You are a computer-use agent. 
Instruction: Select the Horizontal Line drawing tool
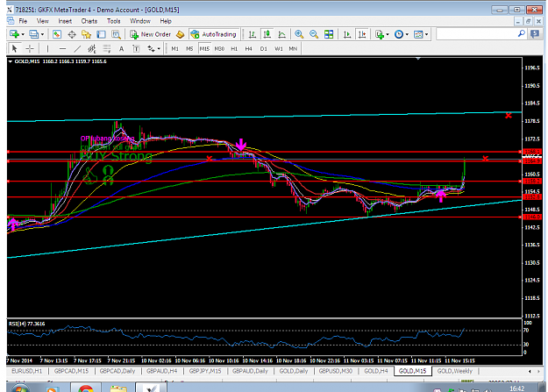(x=62, y=48)
